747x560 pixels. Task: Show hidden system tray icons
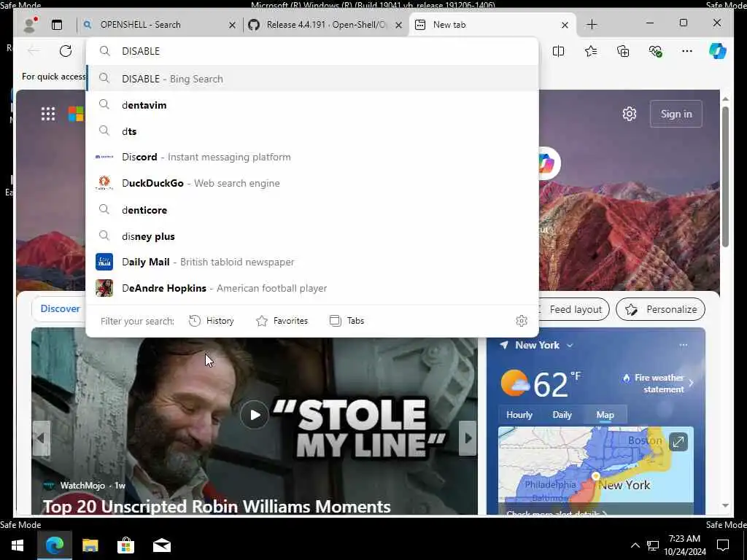pos(635,545)
